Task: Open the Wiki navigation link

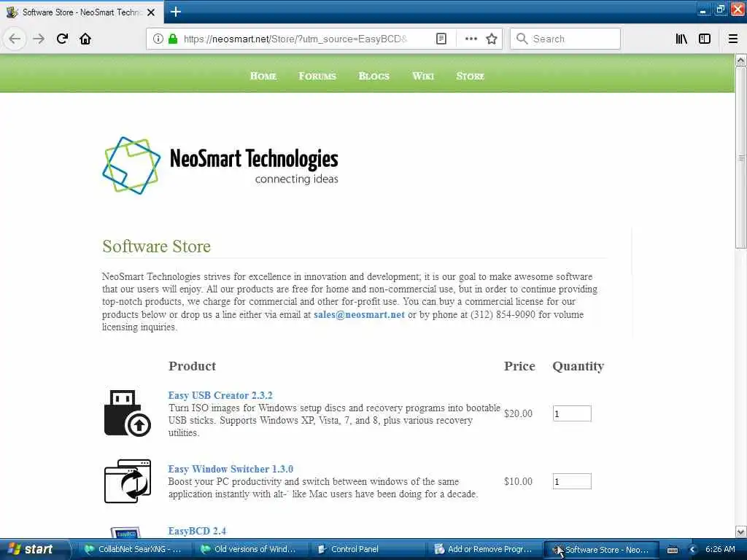Action: (423, 76)
